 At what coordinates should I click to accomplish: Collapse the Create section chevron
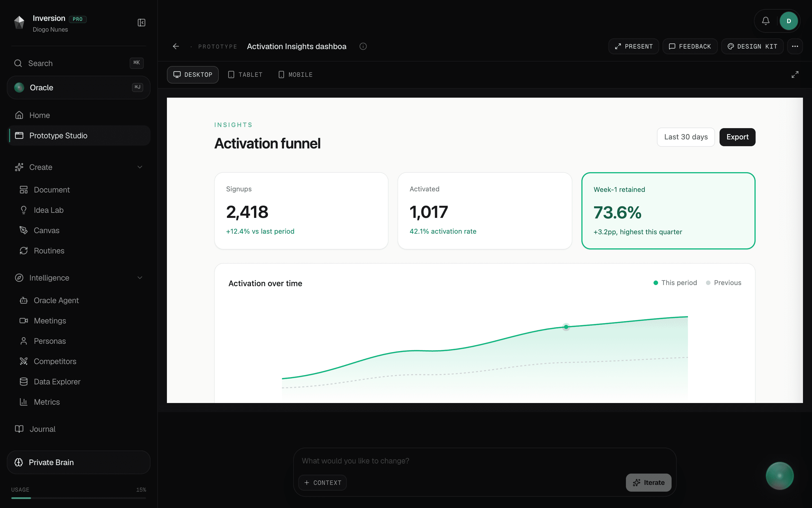click(140, 167)
